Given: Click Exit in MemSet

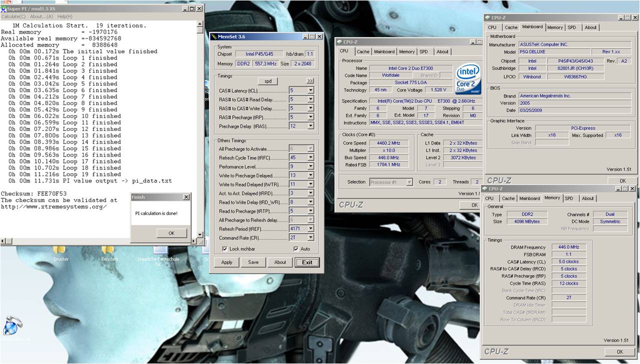Looking at the screenshot, I should (307, 262).
